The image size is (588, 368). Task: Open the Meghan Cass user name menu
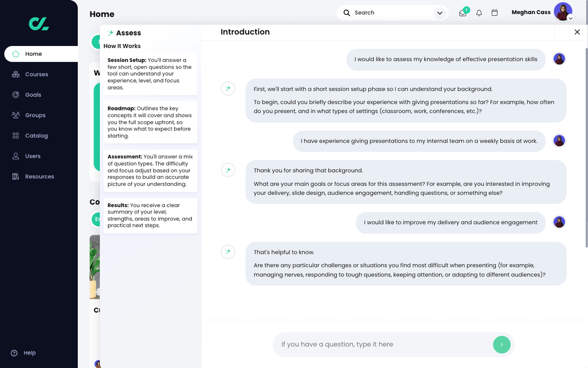tap(531, 12)
